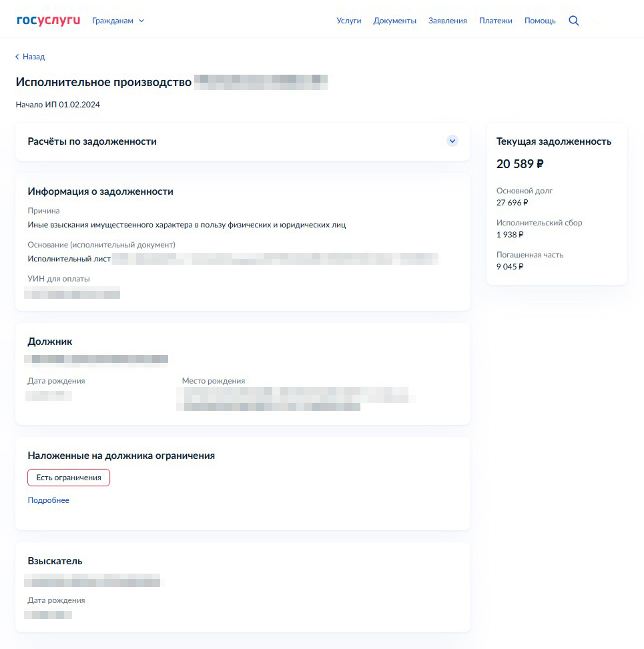This screenshot has height=649, width=644.
Task: Click the Место рождения label
Action: click(214, 381)
